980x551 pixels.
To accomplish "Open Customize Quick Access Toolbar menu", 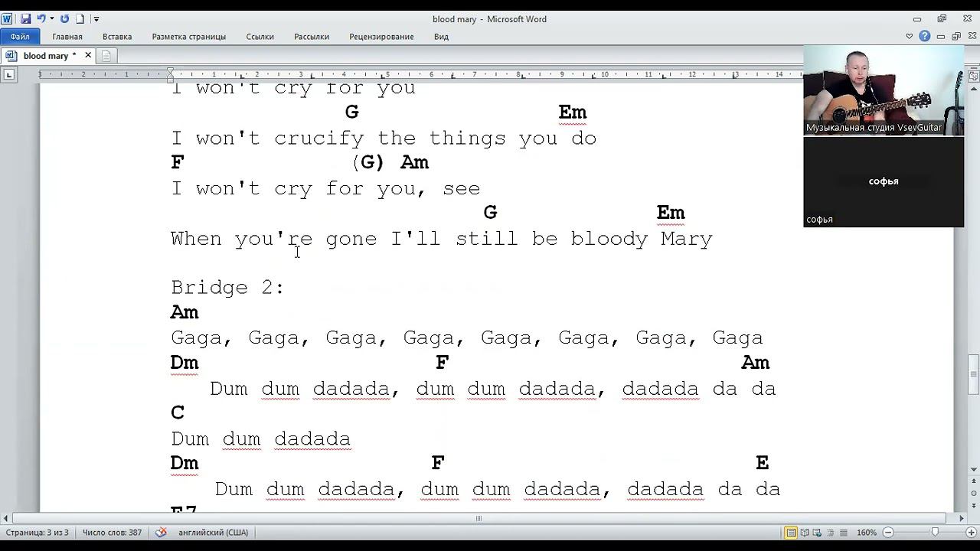I will (x=96, y=18).
